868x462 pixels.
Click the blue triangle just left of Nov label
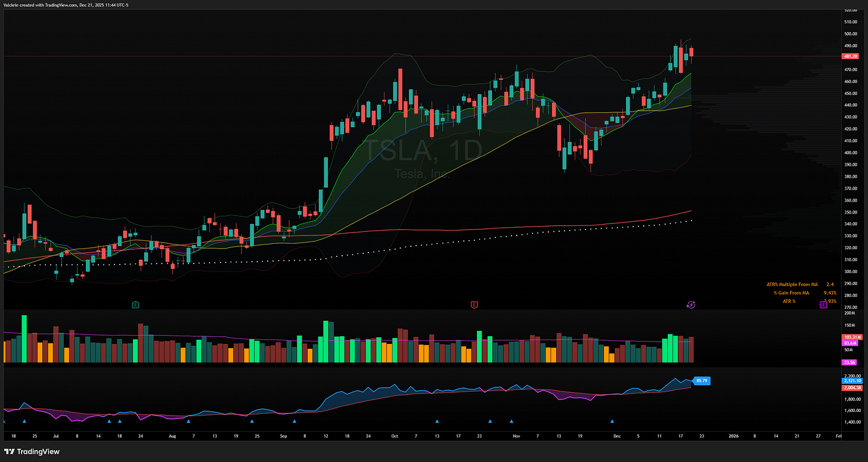511,421
